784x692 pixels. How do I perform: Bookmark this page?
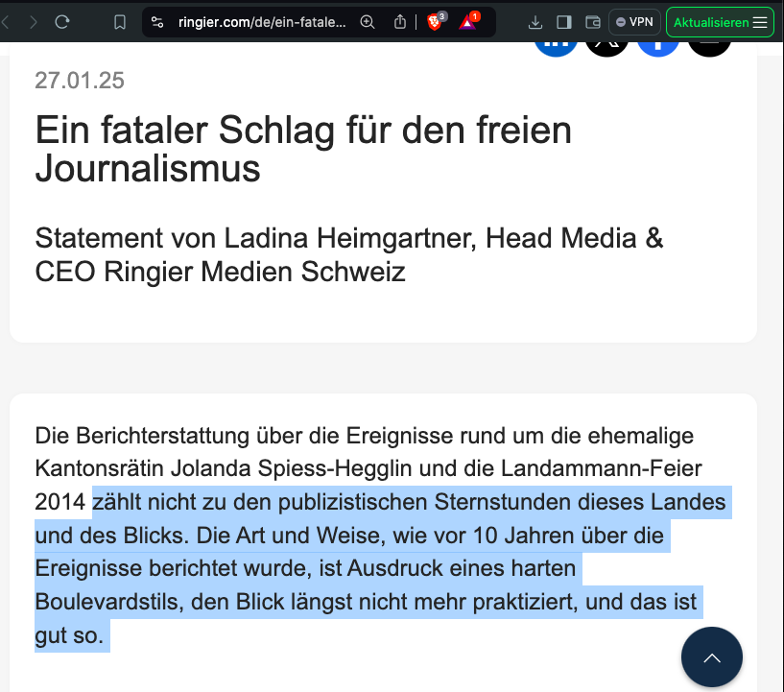120,22
